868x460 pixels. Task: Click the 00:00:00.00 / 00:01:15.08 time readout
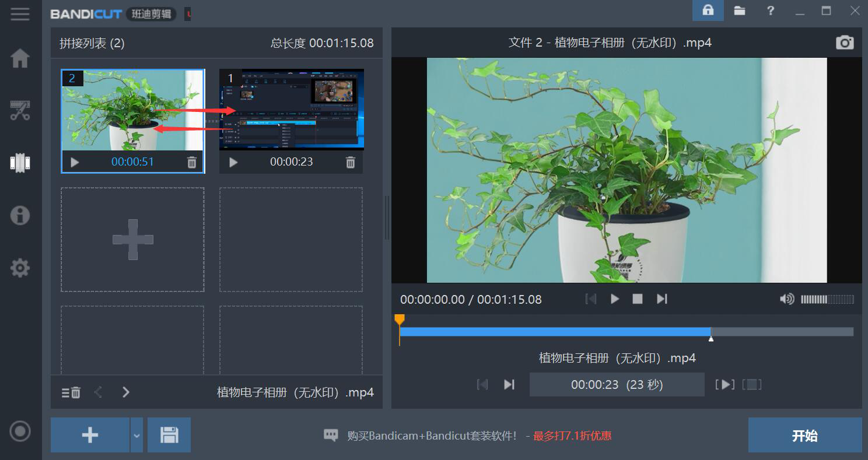click(471, 300)
